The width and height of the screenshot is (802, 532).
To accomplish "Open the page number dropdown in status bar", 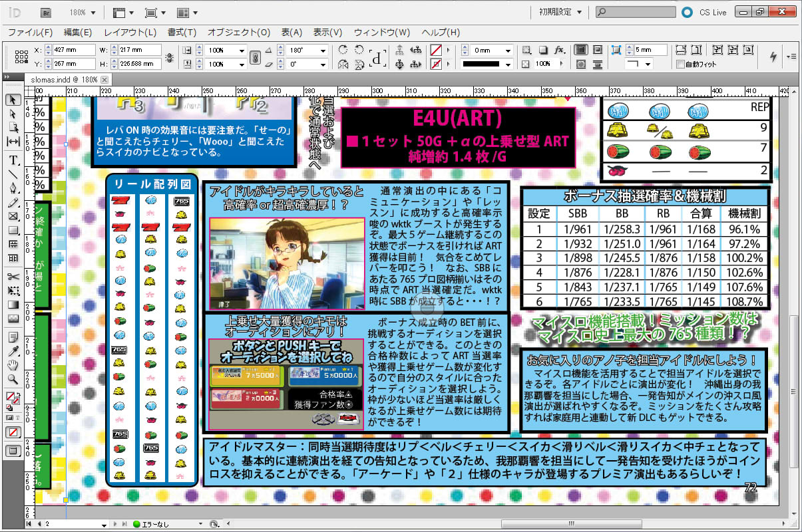I will (x=104, y=525).
